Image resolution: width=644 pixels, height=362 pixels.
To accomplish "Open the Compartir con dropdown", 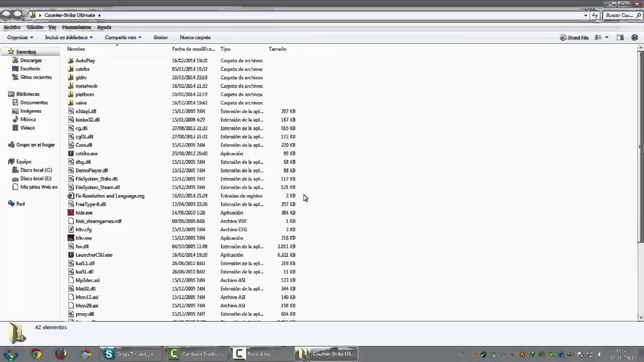I will (123, 38).
